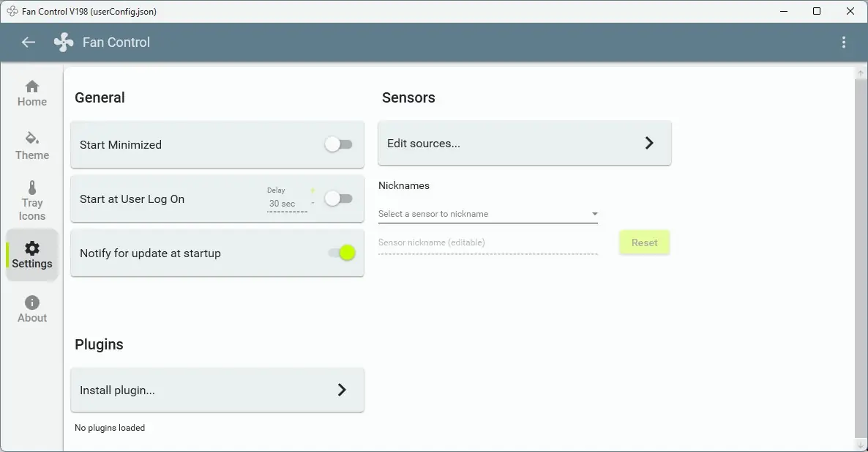Go to Home via house icon
Screen dimensions: 868x452
click(32, 86)
